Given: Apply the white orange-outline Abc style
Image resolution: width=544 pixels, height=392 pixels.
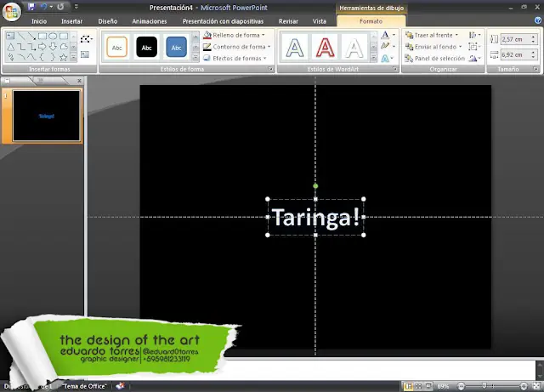Looking at the screenshot, I should point(117,47).
